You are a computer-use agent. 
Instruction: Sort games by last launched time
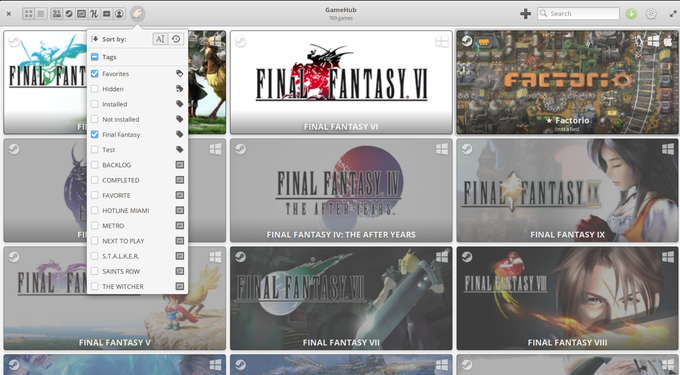(x=176, y=39)
